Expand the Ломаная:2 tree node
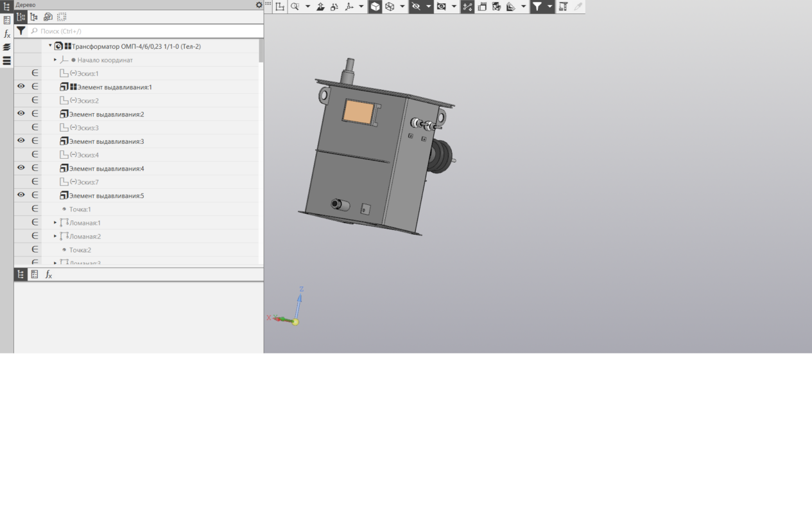This screenshot has height=514, width=812. (x=55, y=236)
